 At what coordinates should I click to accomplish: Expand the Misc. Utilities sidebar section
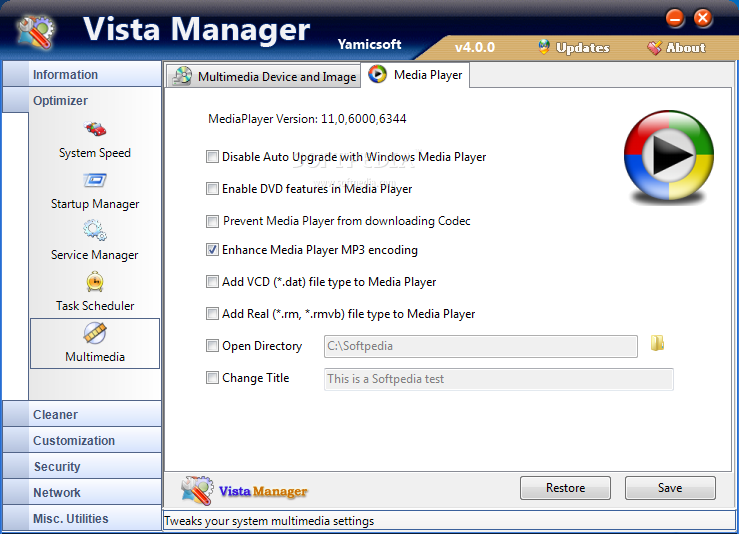click(x=82, y=518)
